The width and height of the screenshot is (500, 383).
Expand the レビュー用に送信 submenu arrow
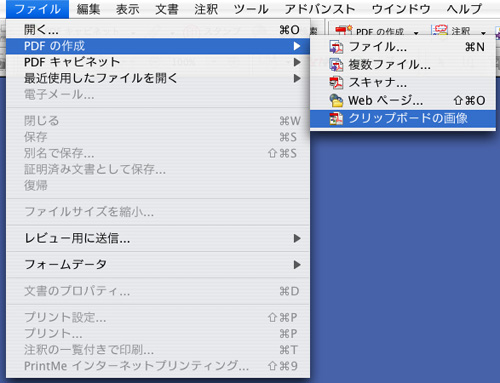click(297, 238)
